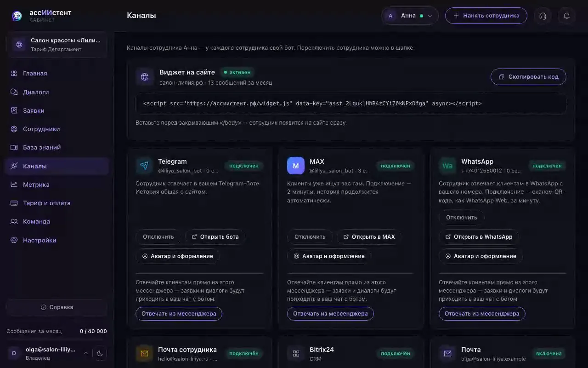Click the globe icon of website widget
Viewport: 588px width, 368px height.
tap(145, 77)
